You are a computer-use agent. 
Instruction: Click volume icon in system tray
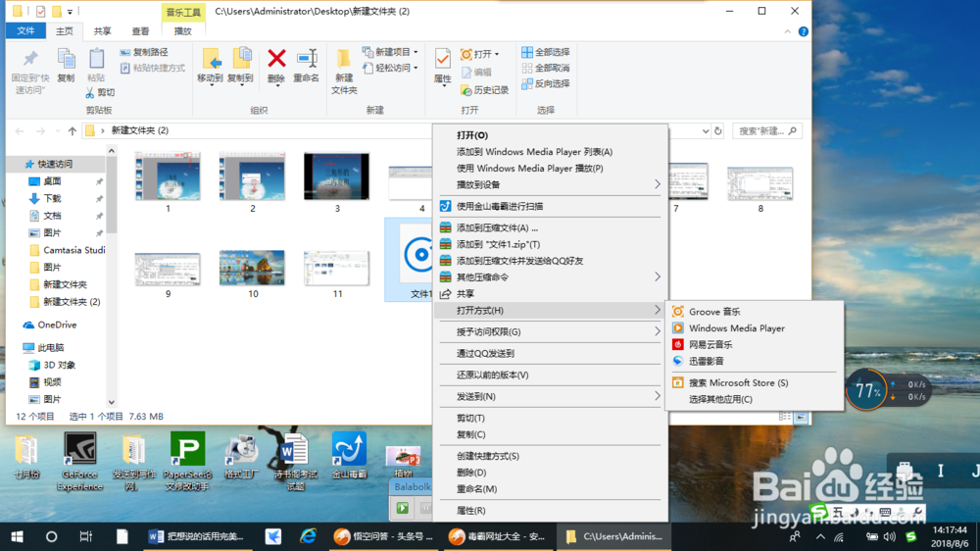pyautogui.click(x=890, y=536)
